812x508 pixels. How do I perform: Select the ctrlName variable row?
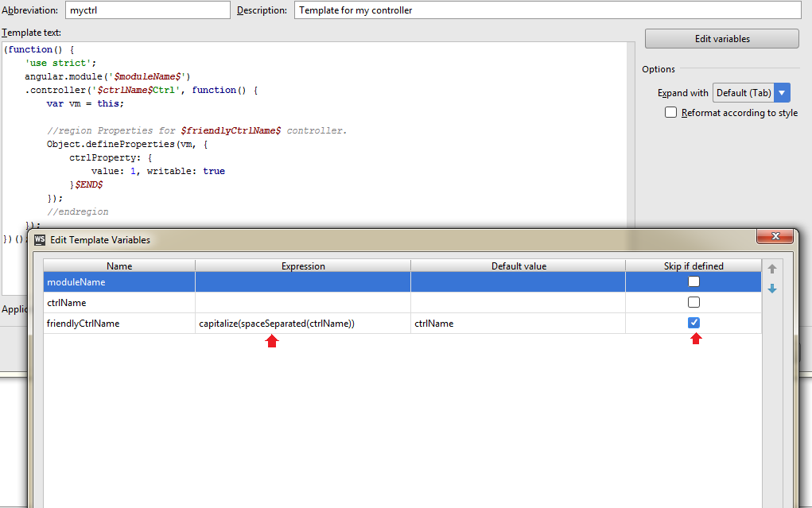pos(119,302)
